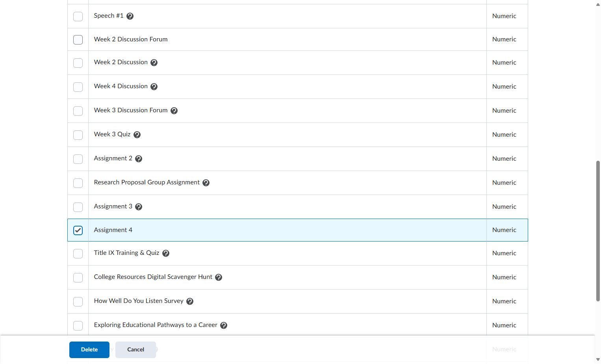
Task: Click Numeric type in Assignment 4 row
Action: pos(504,230)
